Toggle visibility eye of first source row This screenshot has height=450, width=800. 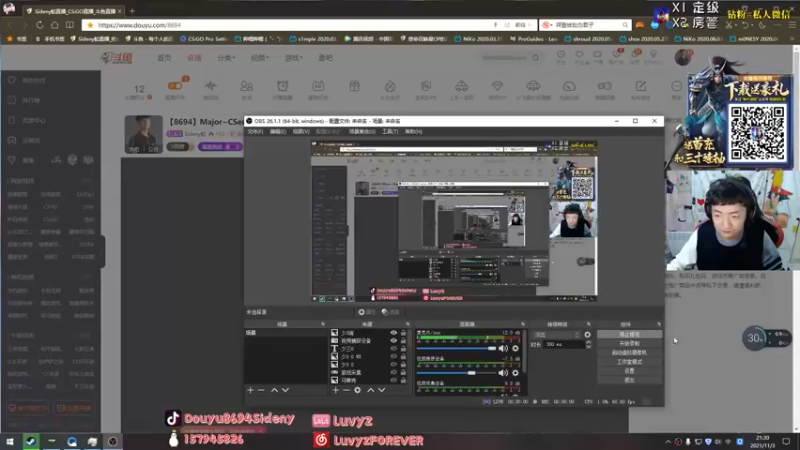(393, 333)
